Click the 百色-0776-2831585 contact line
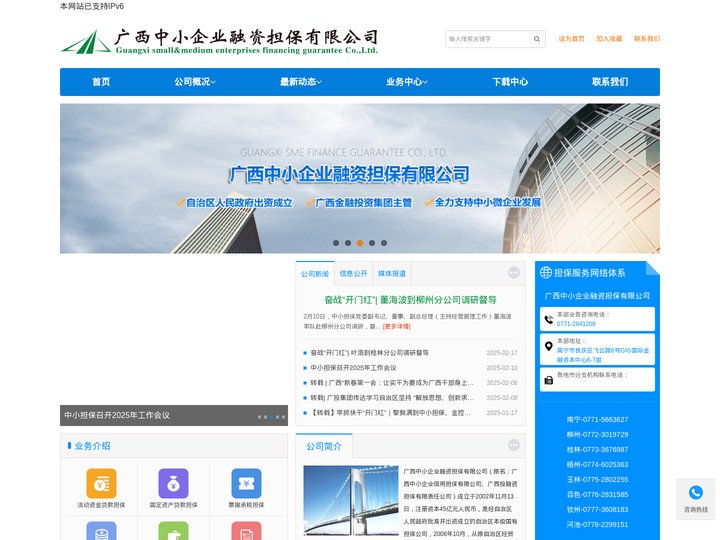Viewport: 720px width, 540px height. coord(597,495)
